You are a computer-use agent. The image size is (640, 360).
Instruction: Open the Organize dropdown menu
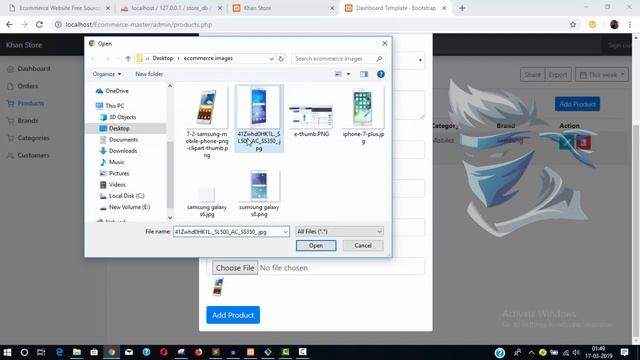[x=107, y=74]
